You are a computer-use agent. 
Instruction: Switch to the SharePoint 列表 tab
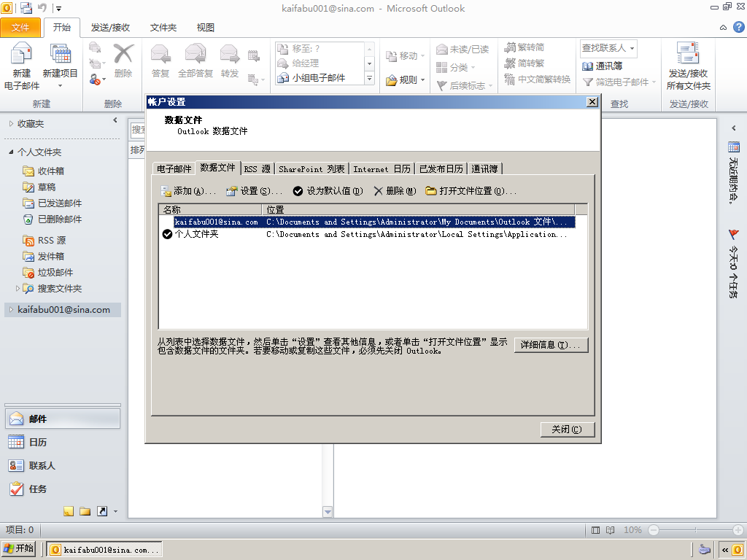(x=311, y=169)
